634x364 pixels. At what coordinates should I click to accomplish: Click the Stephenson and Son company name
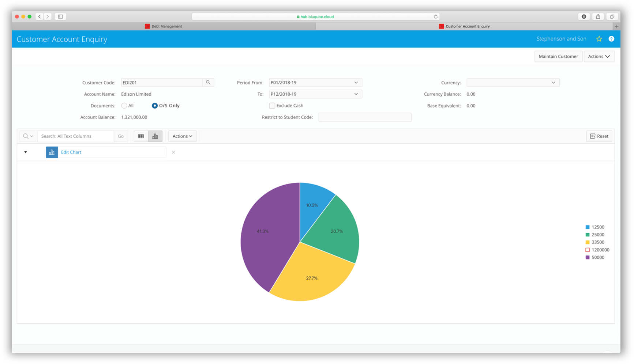[561, 39]
